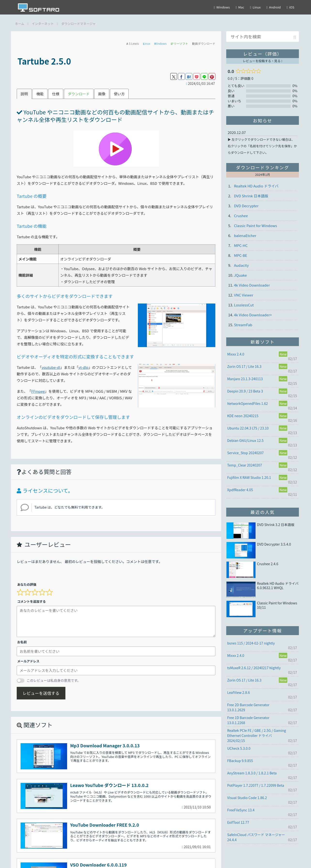Open DVD Shrink 3.2 日本語版 thumbnail in 最近の人気
Viewport: 311px width, 868px height.
click(x=241, y=531)
